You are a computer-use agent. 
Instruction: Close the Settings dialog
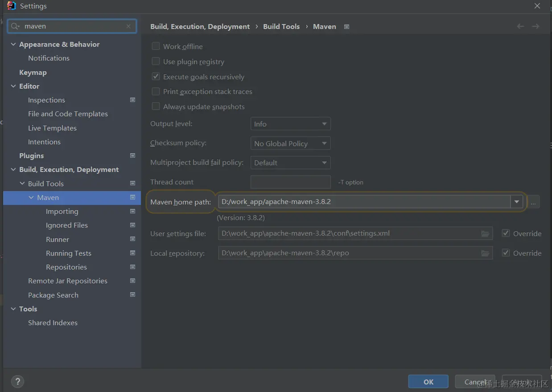pyautogui.click(x=537, y=6)
